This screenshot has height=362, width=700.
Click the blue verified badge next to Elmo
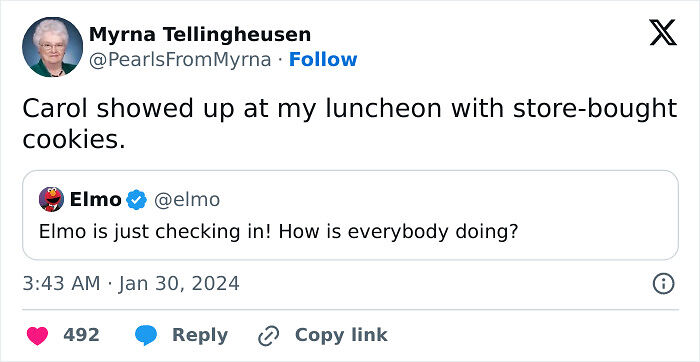[137, 200]
